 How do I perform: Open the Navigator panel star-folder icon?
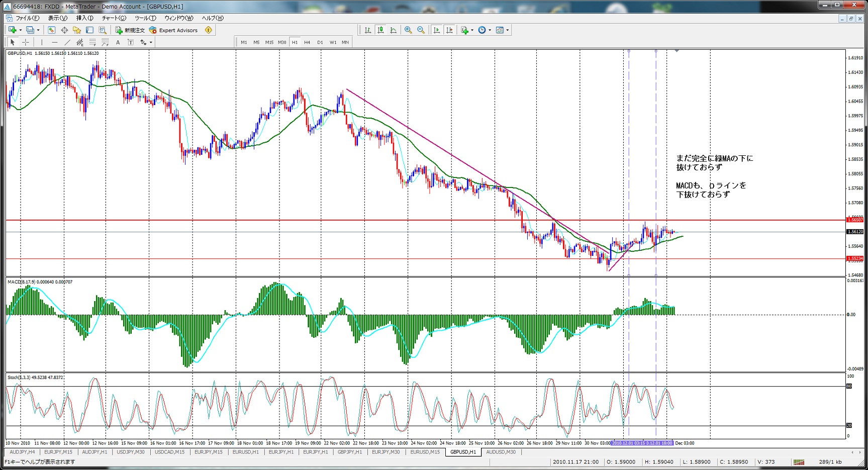click(77, 30)
